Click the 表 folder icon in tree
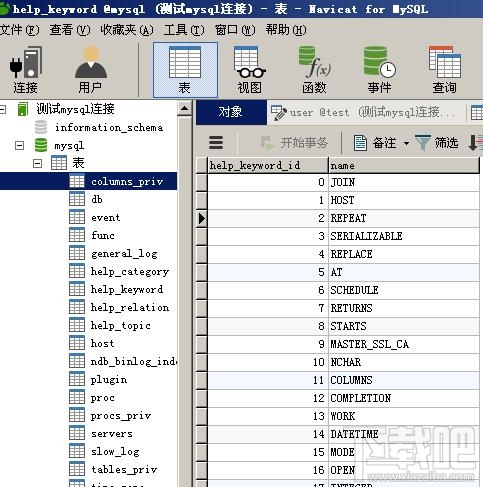The height and width of the screenshot is (487, 483). (59, 163)
